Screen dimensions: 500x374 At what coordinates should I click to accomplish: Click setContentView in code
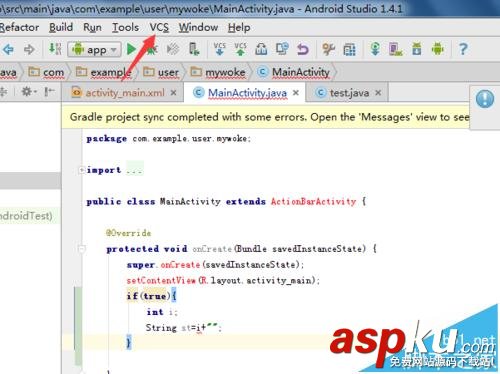coord(161,280)
